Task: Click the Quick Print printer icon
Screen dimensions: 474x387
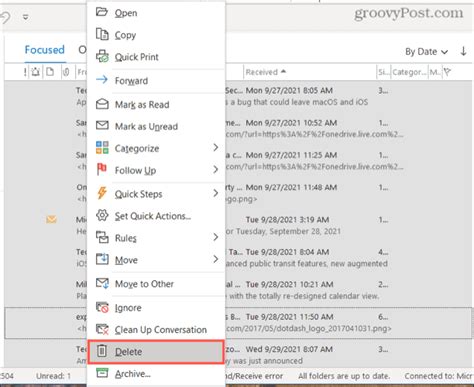Action: 102,56
